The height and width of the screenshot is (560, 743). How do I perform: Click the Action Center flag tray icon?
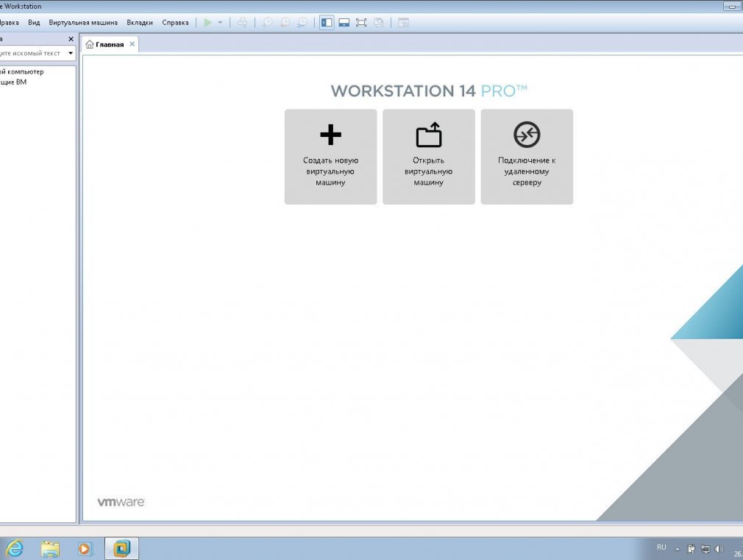(692, 549)
